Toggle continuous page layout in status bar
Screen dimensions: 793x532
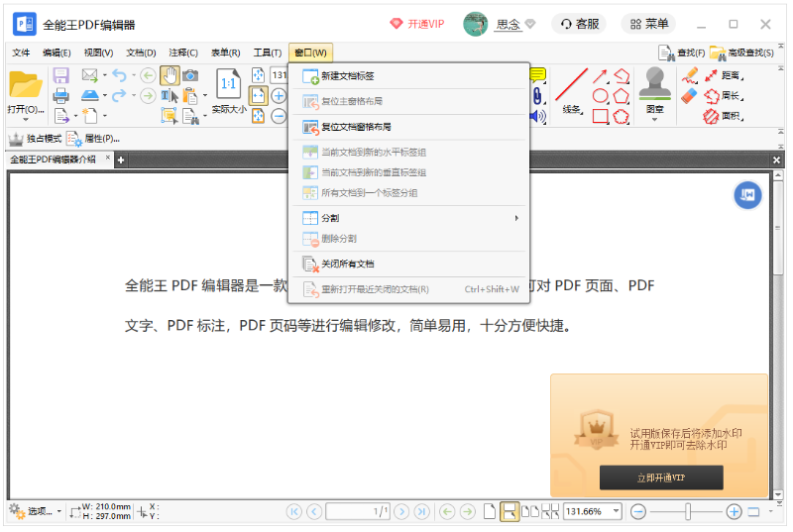coord(509,511)
